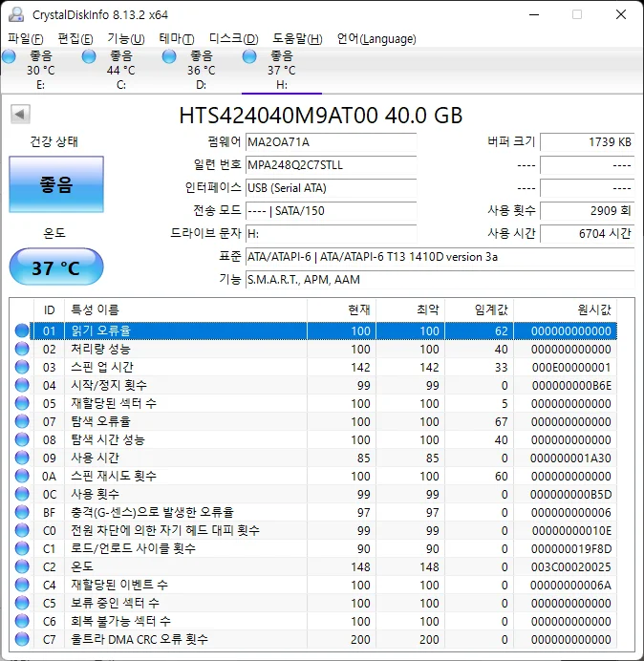Click the 특성 이름 column header
The height and width of the screenshot is (661, 644).
click(185, 309)
